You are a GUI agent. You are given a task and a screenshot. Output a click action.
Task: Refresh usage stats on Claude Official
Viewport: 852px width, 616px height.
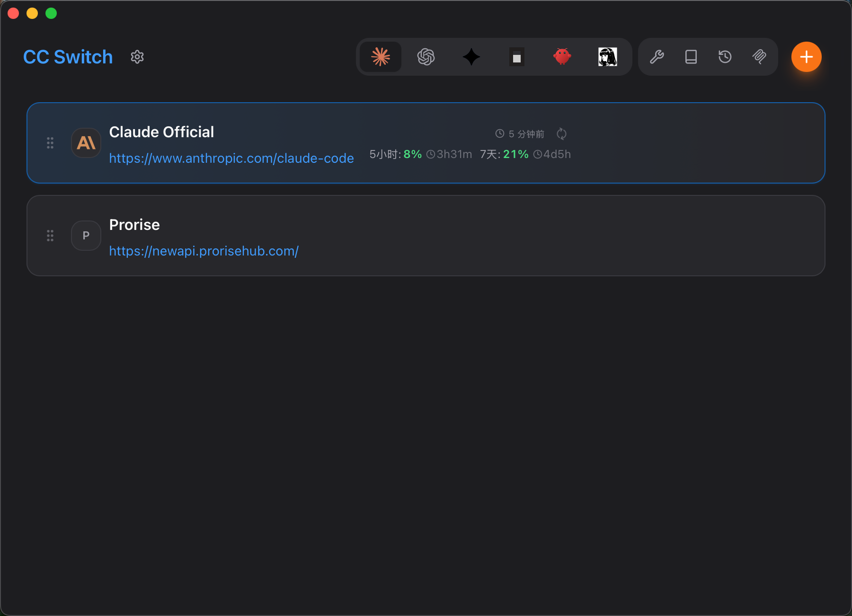(561, 134)
